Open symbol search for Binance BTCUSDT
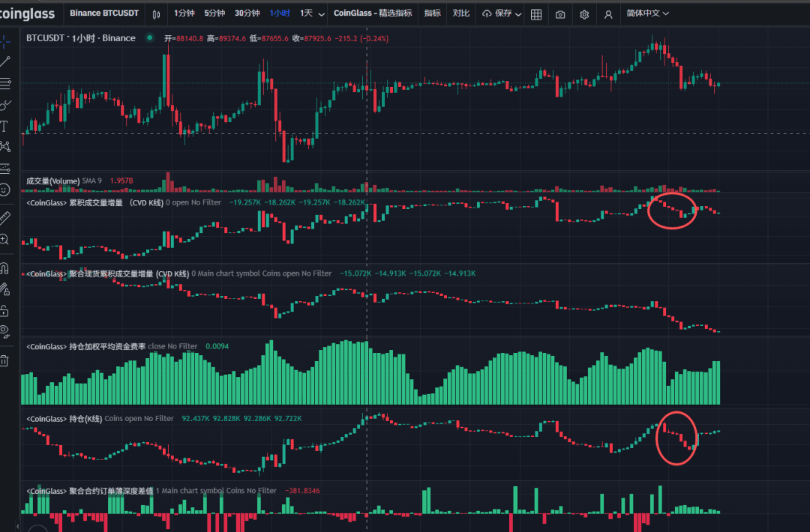 [104, 13]
